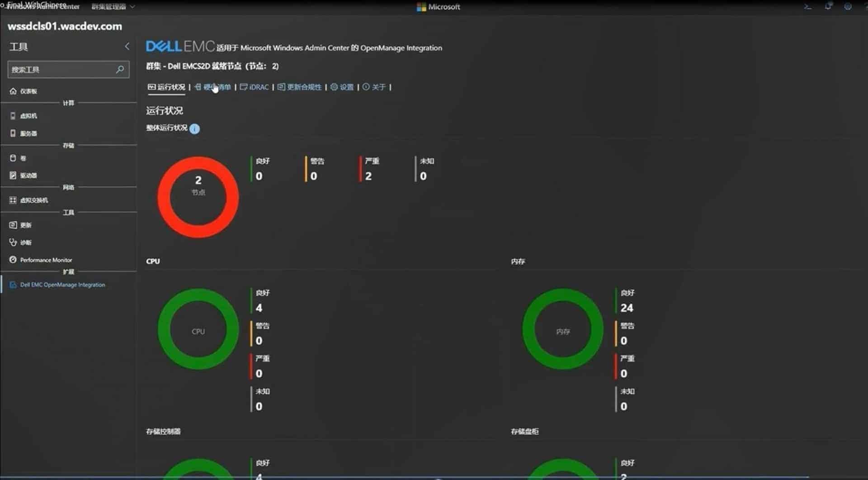Click the wssdcls01.wacdev.com cluster name
Viewport: 868px width, 480px height.
click(65, 26)
